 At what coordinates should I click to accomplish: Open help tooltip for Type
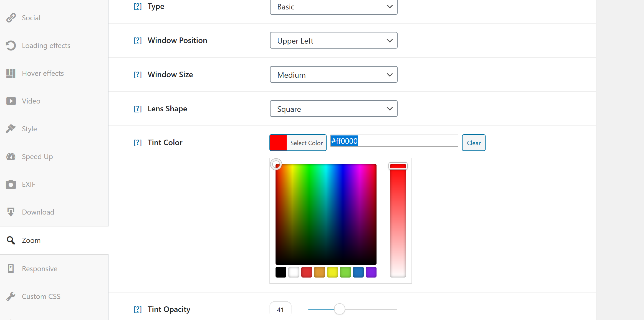coord(138,6)
